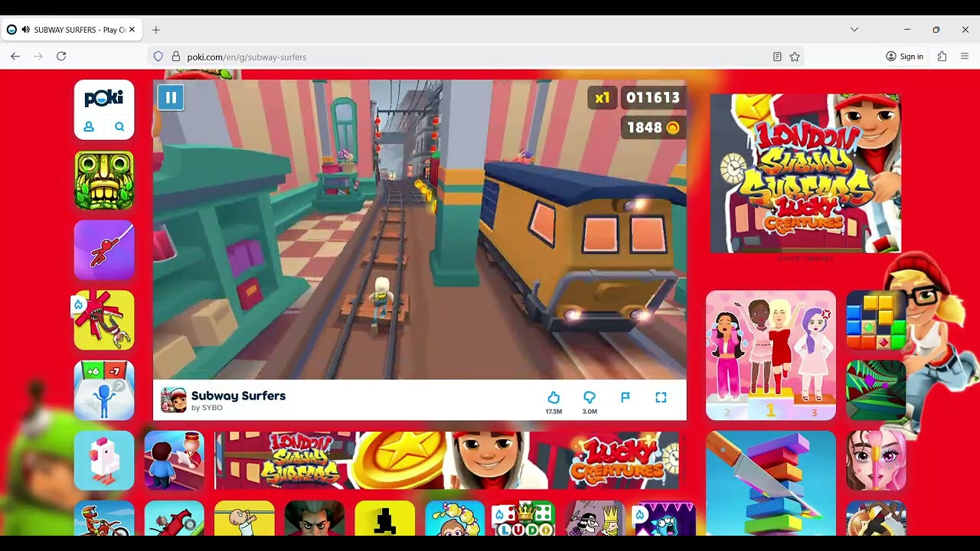Open the yellow black silhouette game thumbnail
The height and width of the screenshot is (551, 980).
(385, 518)
